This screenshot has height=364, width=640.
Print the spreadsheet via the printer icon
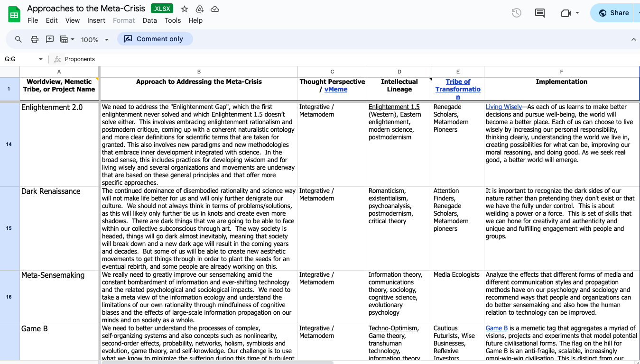[34, 39]
